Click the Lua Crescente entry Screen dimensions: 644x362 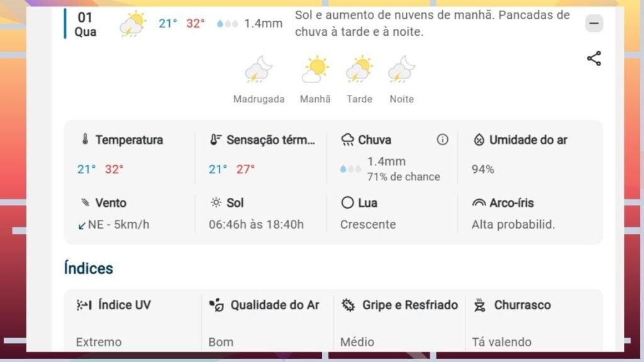368,214
